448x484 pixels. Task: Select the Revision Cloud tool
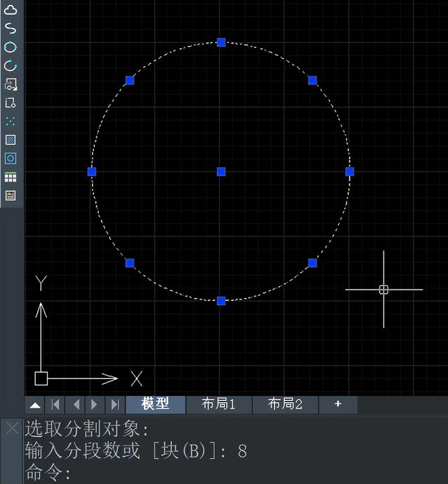point(10,10)
